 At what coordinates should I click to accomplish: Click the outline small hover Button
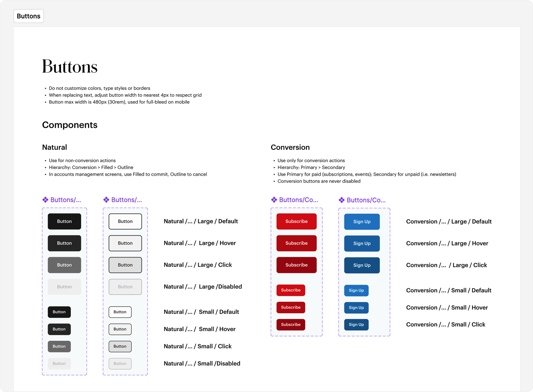[120, 329]
